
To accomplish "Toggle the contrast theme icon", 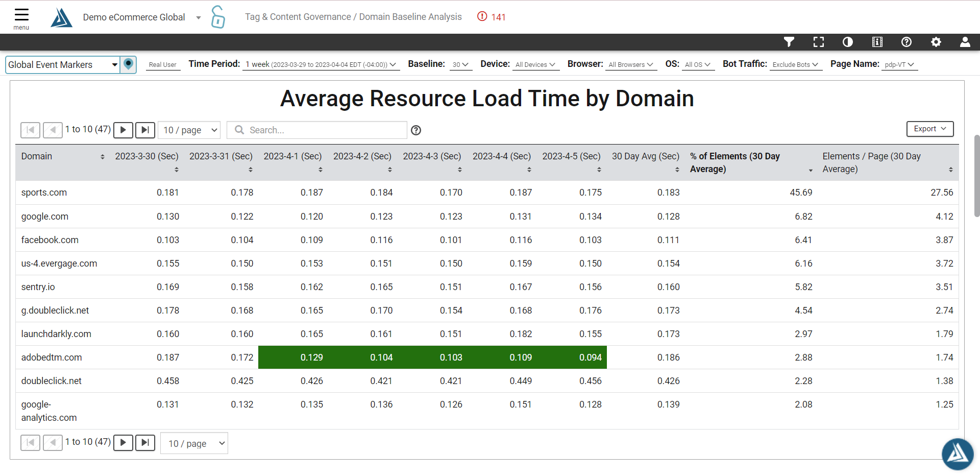I will click(x=848, y=42).
